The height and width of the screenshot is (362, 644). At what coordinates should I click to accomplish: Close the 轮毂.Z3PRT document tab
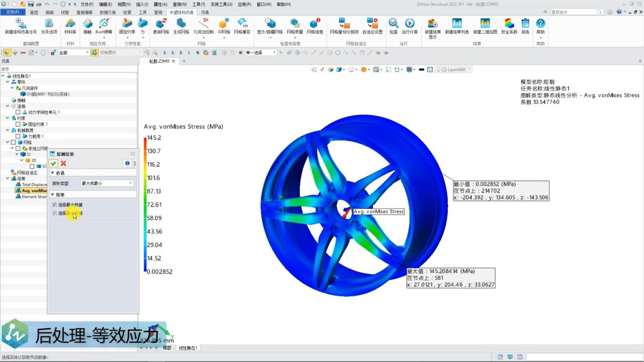tap(173, 61)
